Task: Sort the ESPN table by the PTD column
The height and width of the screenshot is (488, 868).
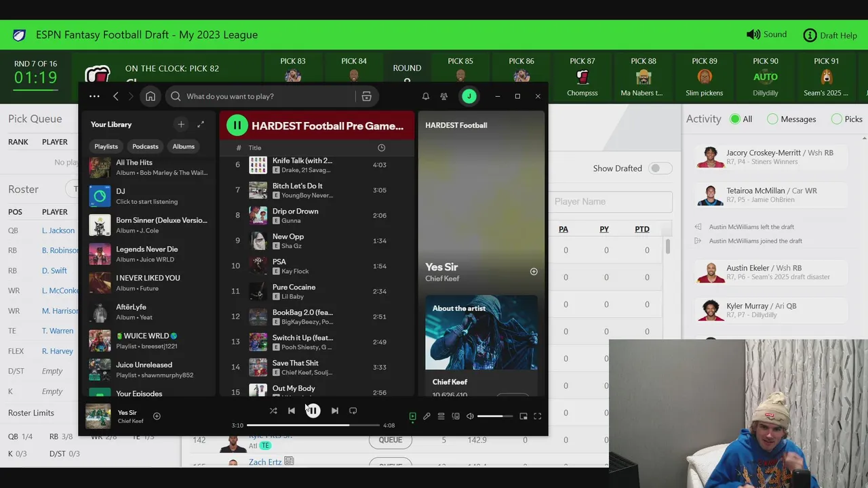Action: tap(642, 229)
